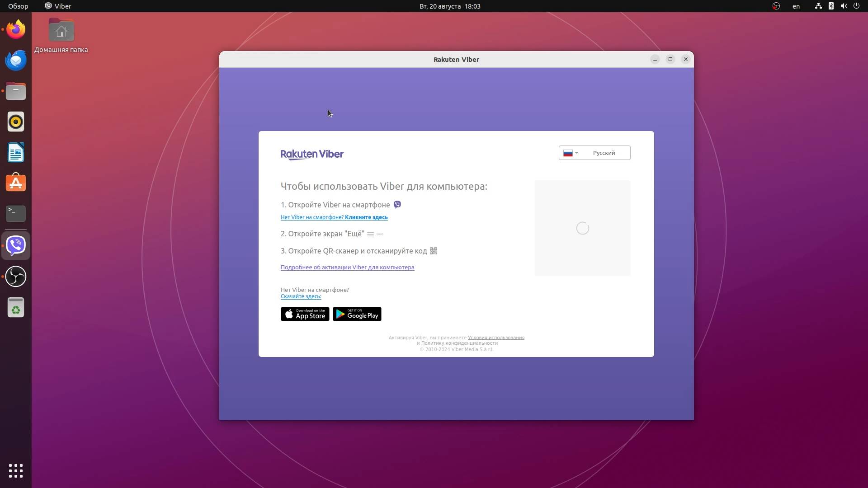The width and height of the screenshot is (868, 488).
Task: Click the loading QR code spinner area
Action: pos(582,228)
